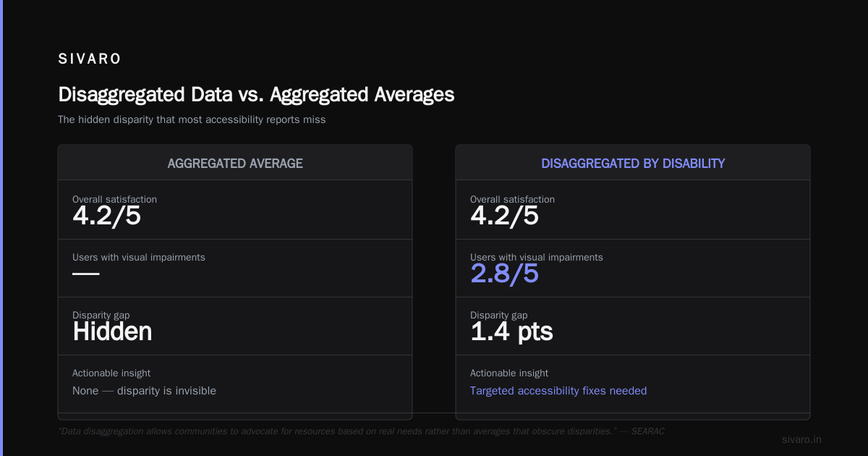Select the AGGREGATED AVERAGE column header
Viewport: 868px width, 456px height.
235,164
